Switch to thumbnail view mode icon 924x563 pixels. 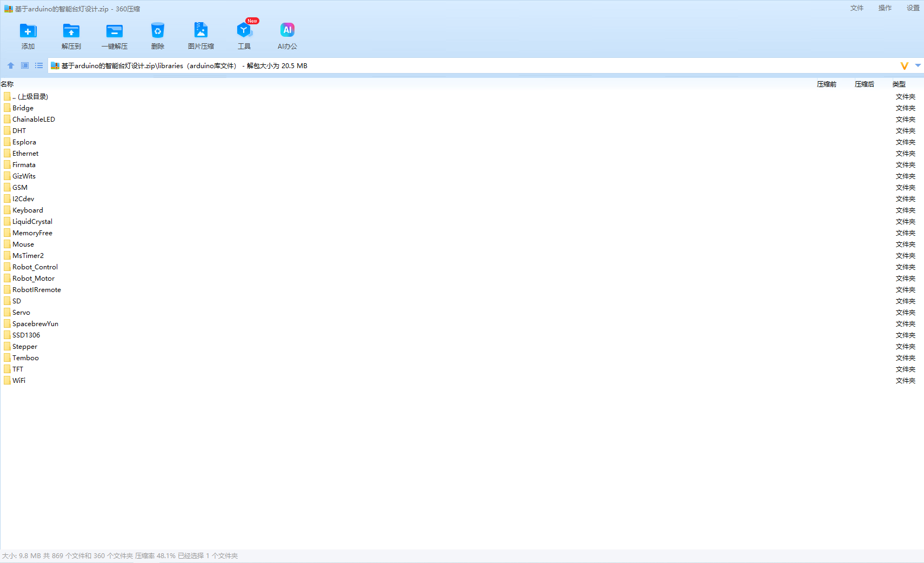[25, 65]
